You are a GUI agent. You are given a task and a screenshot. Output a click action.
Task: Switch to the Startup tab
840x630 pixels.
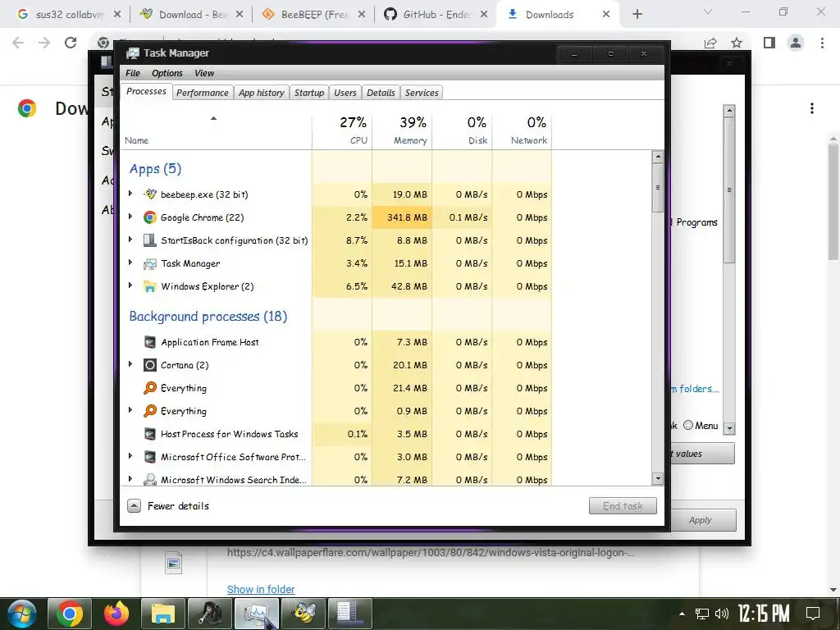click(309, 93)
